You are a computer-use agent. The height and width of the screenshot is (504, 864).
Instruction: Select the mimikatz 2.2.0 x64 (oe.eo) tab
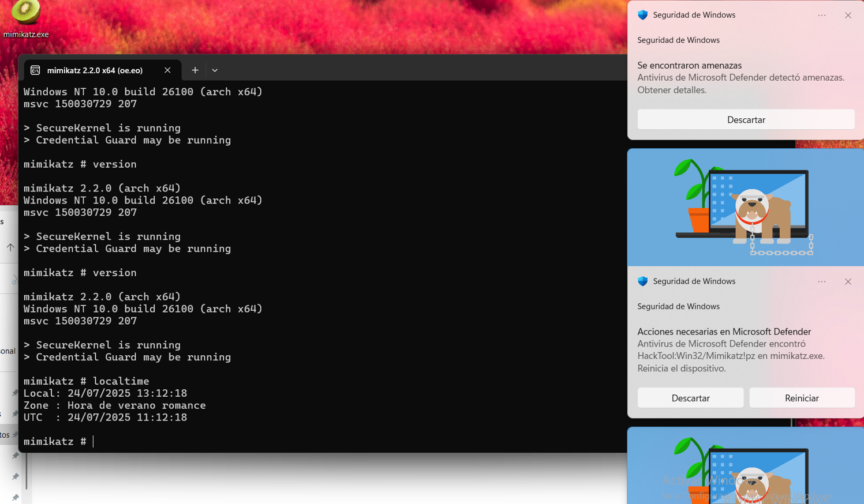pyautogui.click(x=103, y=70)
